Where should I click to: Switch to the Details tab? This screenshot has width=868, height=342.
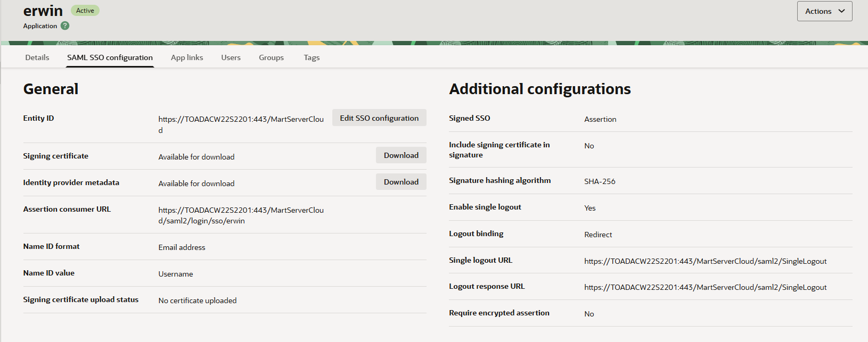tap(37, 57)
